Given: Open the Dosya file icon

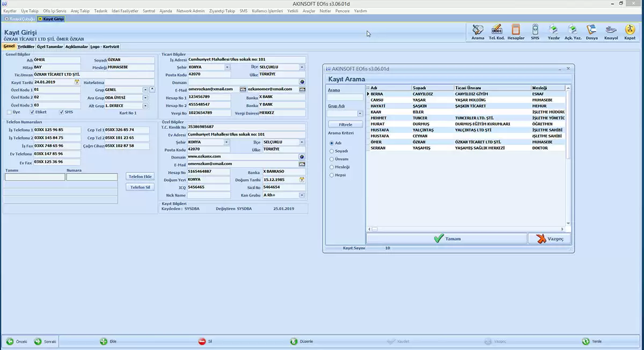Looking at the screenshot, I should click(591, 31).
